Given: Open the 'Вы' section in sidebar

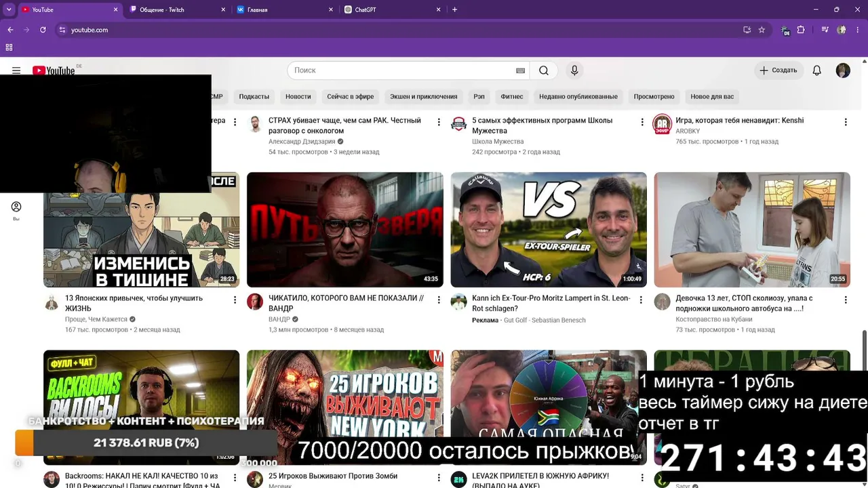Looking at the screenshot, I should point(16,211).
